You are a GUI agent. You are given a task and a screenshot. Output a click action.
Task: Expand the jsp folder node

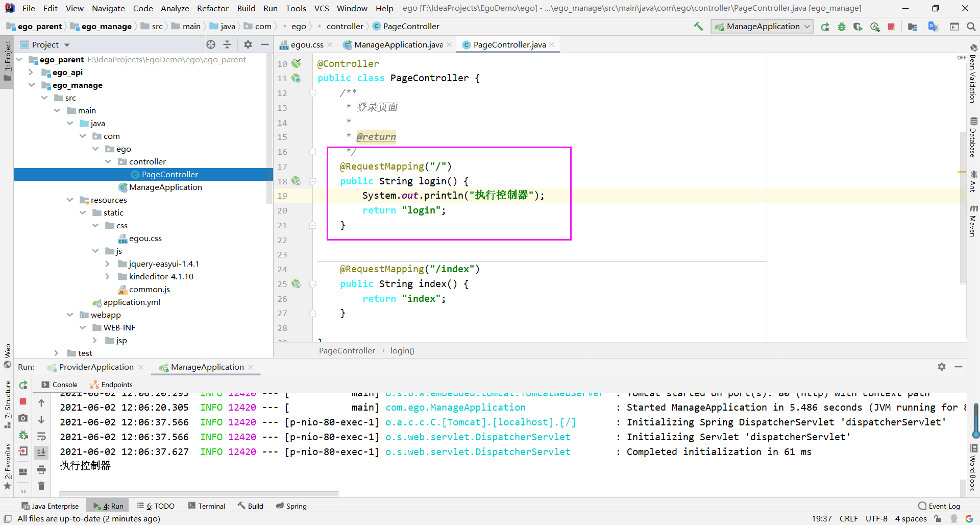click(x=94, y=341)
